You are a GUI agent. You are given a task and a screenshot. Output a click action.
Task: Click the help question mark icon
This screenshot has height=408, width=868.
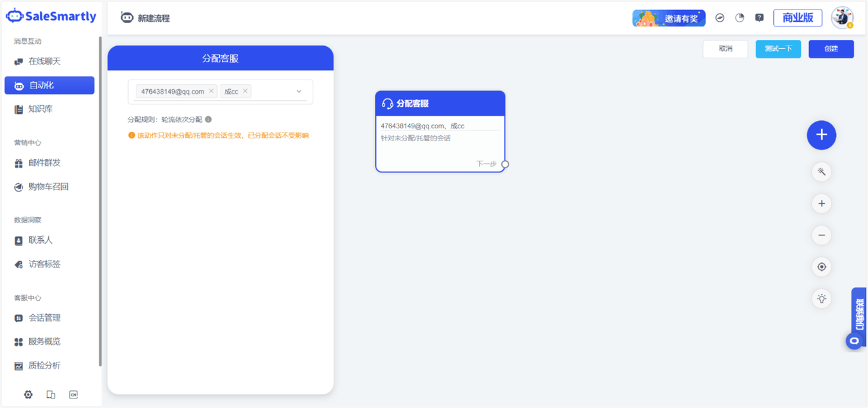759,18
